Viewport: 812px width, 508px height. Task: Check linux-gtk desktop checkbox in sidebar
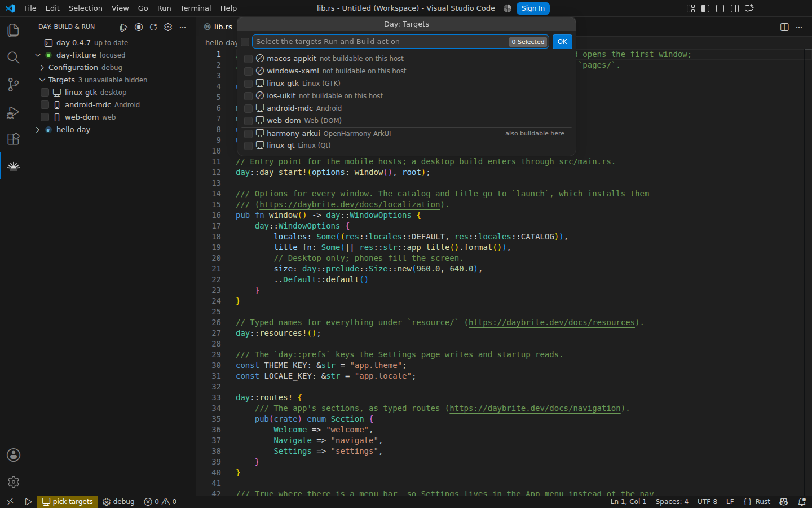point(45,93)
